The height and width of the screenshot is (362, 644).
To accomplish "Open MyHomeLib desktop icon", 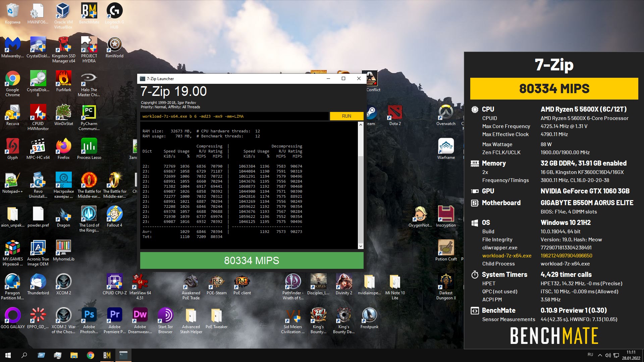I will click(x=63, y=250).
